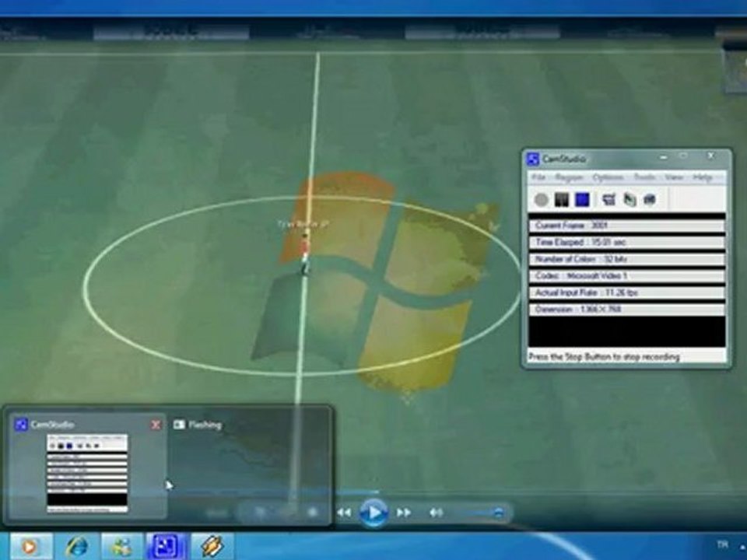Open the File menu in CamStudio

click(x=538, y=177)
